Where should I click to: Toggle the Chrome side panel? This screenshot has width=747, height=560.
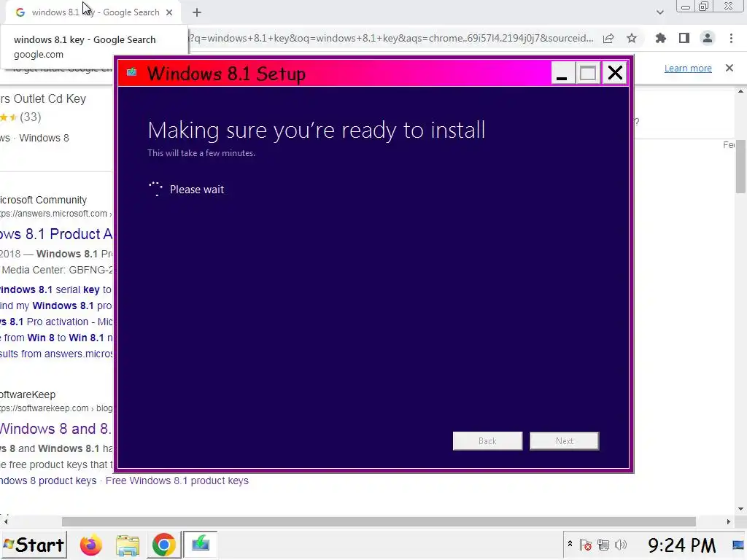point(684,38)
